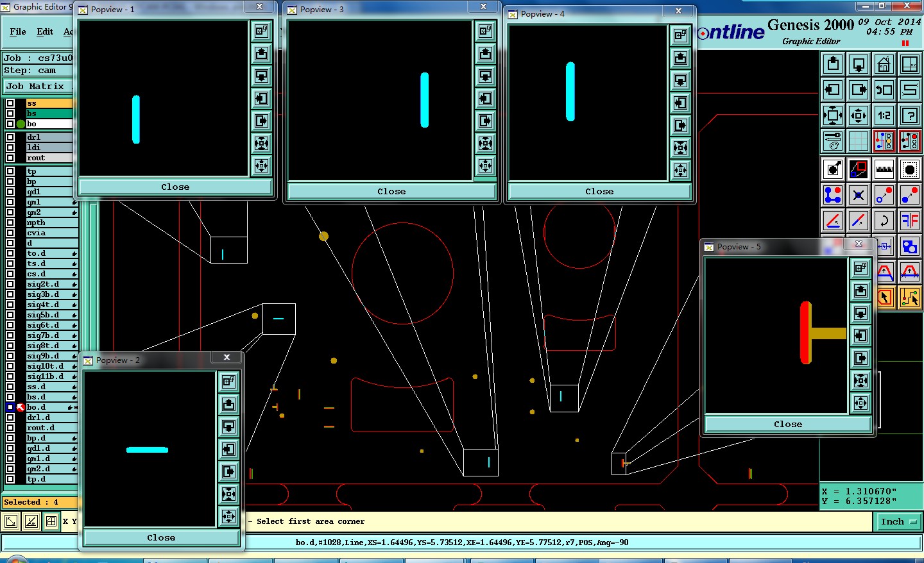The image size is (924, 563).
Task: Click the pan down arrow icon in main toolbar
Action: click(x=859, y=64)
